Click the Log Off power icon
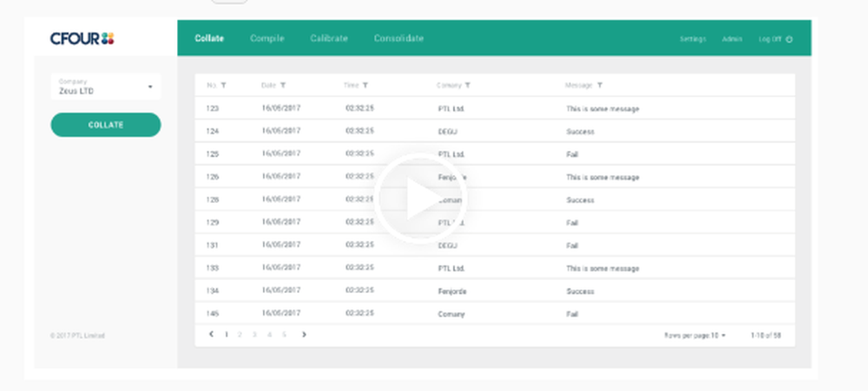The width and height of the screenshot is (868, 391). 789,39
